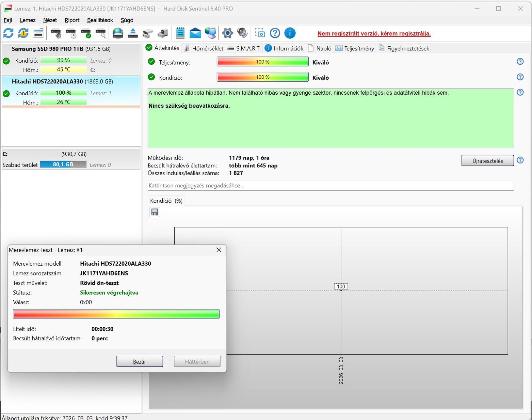
Task: Click the disk with globe toolbar icon
Action: [118, 33]
